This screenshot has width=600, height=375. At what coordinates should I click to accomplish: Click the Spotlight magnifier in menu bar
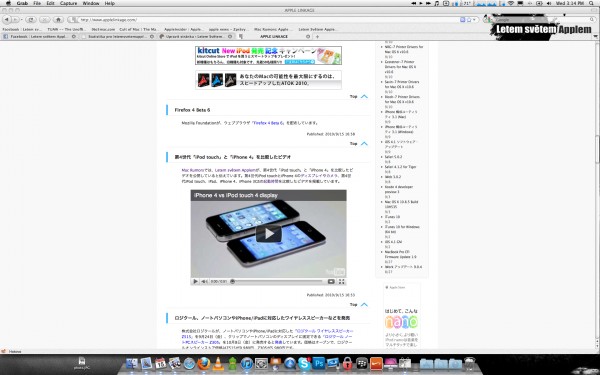[592, 3]
